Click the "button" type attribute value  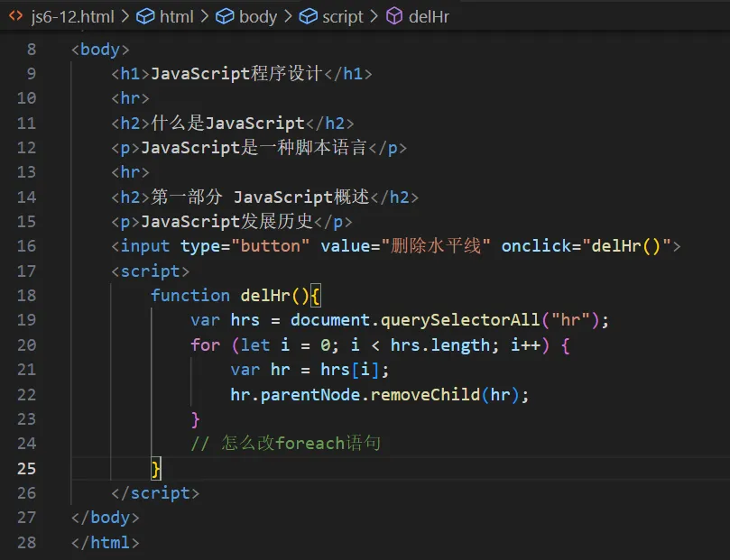coord(270,246)
